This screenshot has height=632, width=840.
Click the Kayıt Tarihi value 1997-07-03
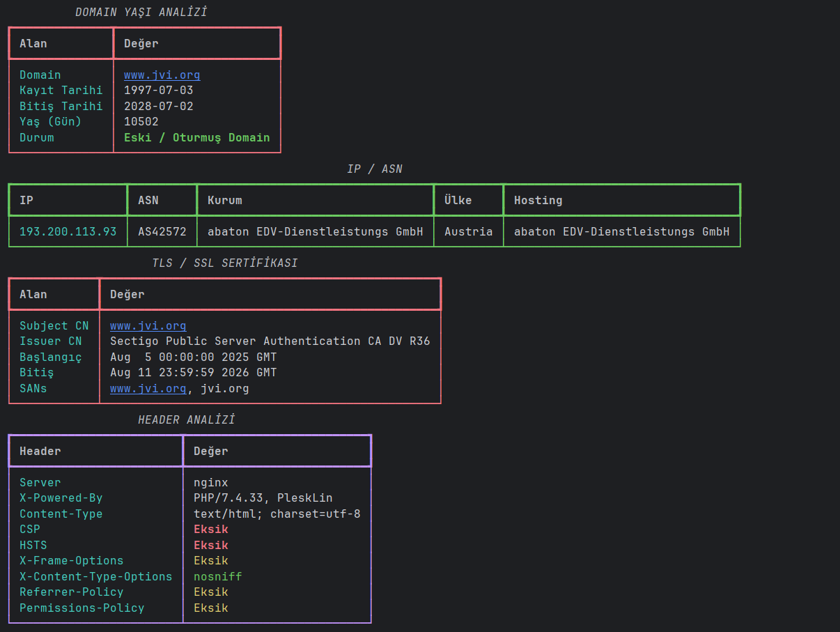pos(159,90)
